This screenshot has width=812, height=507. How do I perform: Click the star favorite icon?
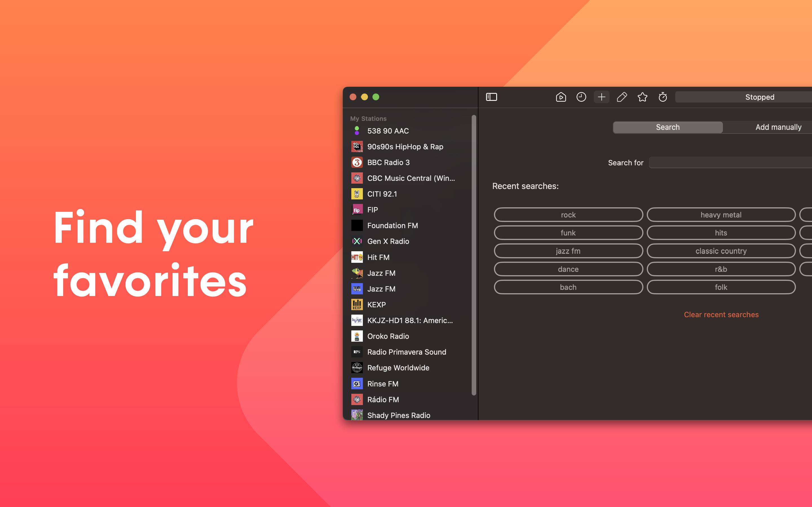coord(642,97)
